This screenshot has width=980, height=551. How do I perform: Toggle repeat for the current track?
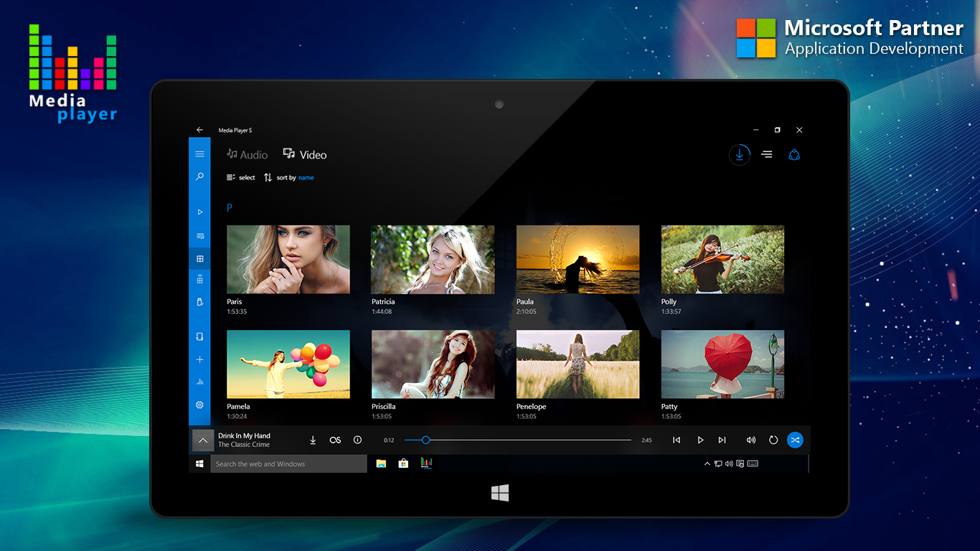click(773, 440)
